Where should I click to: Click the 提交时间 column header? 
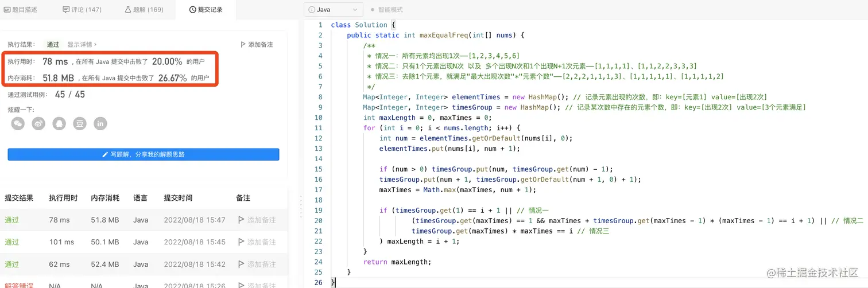179,198
